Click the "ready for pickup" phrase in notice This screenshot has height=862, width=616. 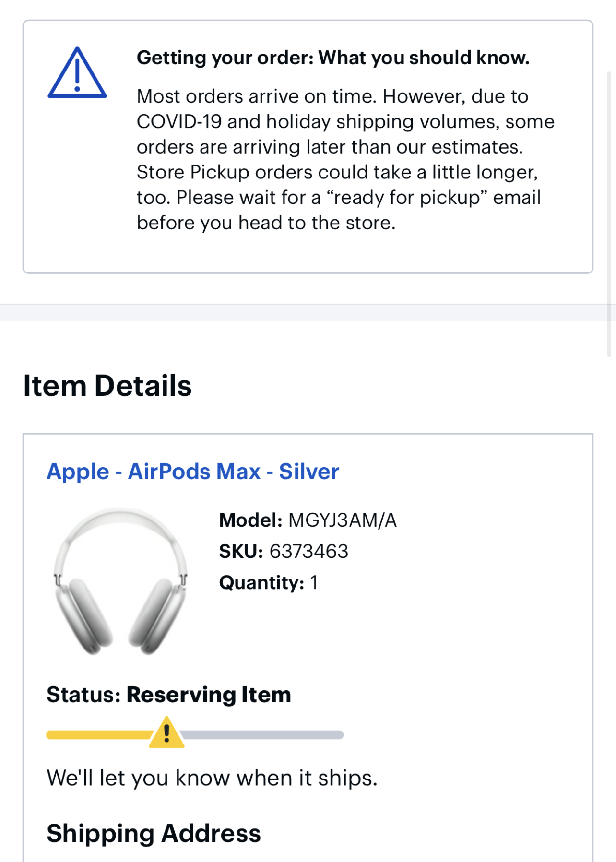pyautogui.click(x=407, y=197)
